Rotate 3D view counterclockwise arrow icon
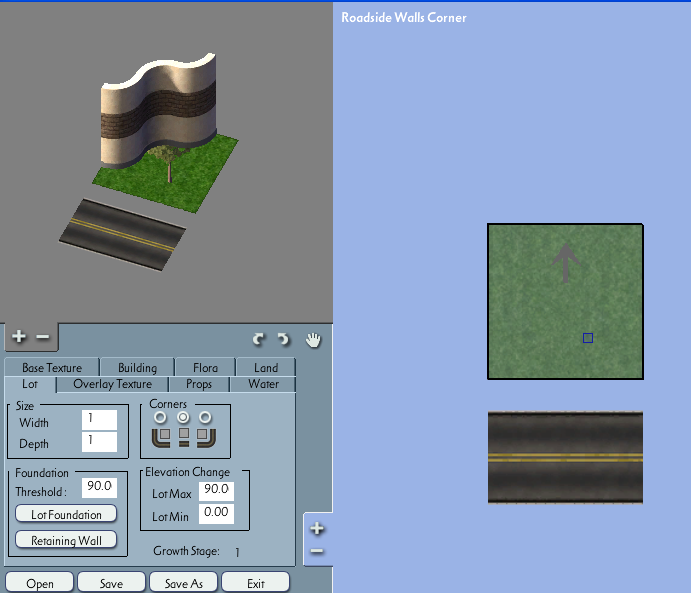The image size is (691, 593). [259, 339]
